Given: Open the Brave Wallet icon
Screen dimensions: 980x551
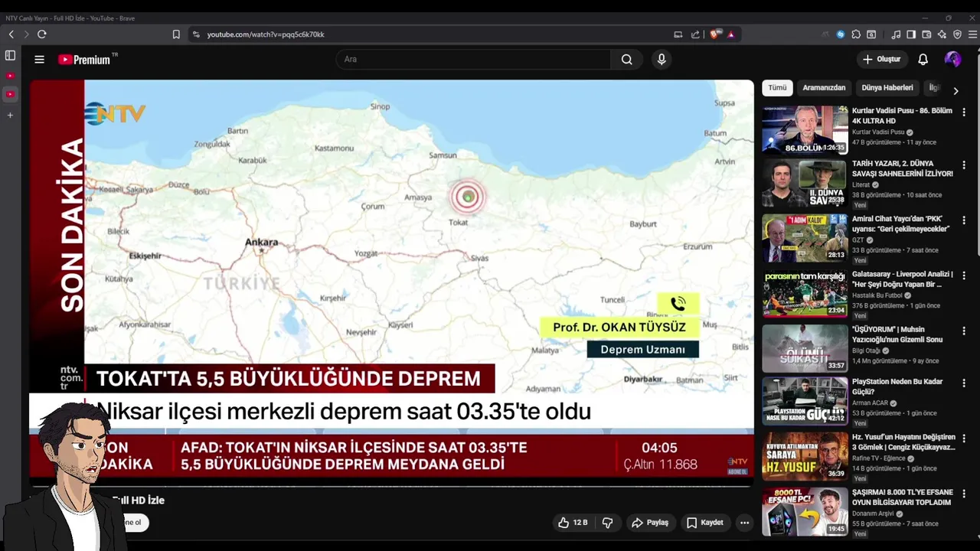Looking at the screenshot, I should [926, 34].
